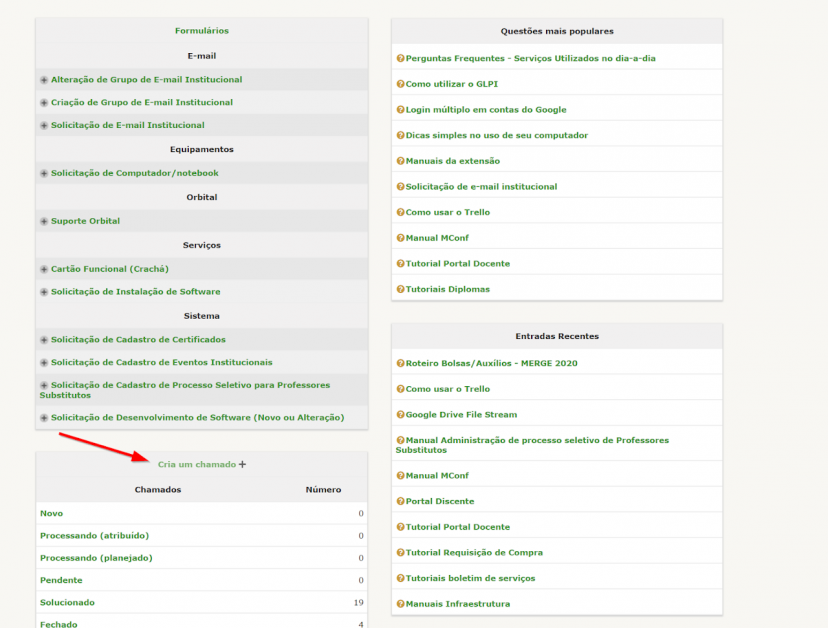Click the plus icon beside Suporte Orbital
Screen dimensions: 828x628
tap(44, 221)
